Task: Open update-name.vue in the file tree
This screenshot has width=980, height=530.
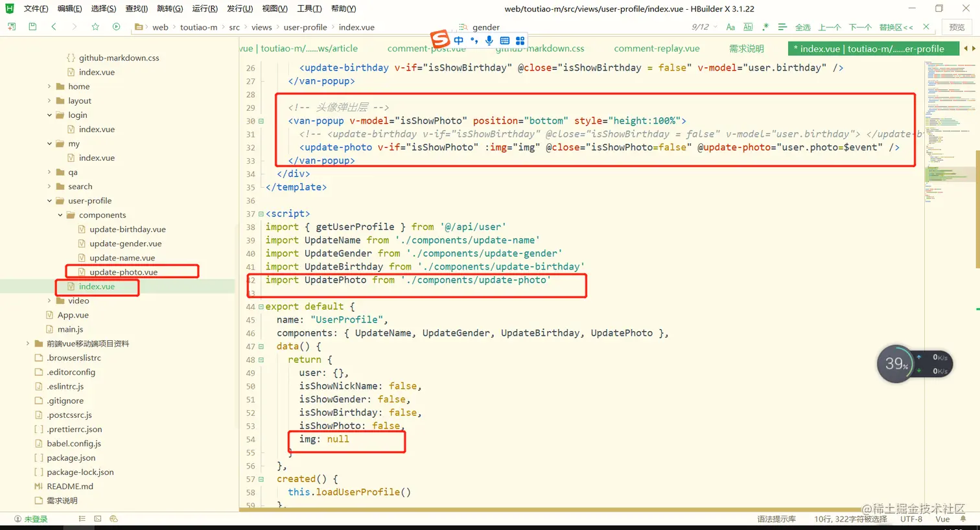Action: coord(122,258)
